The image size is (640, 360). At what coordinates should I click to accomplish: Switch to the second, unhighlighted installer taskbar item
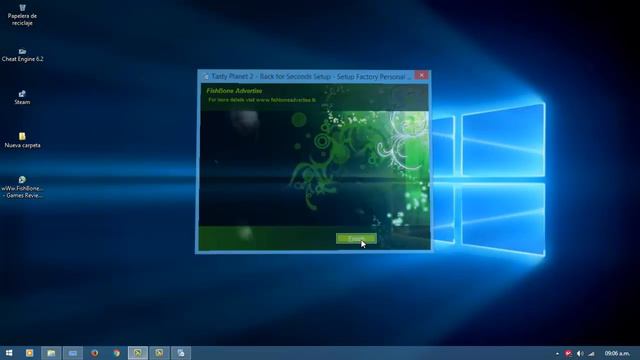click(x=160, y=353)
